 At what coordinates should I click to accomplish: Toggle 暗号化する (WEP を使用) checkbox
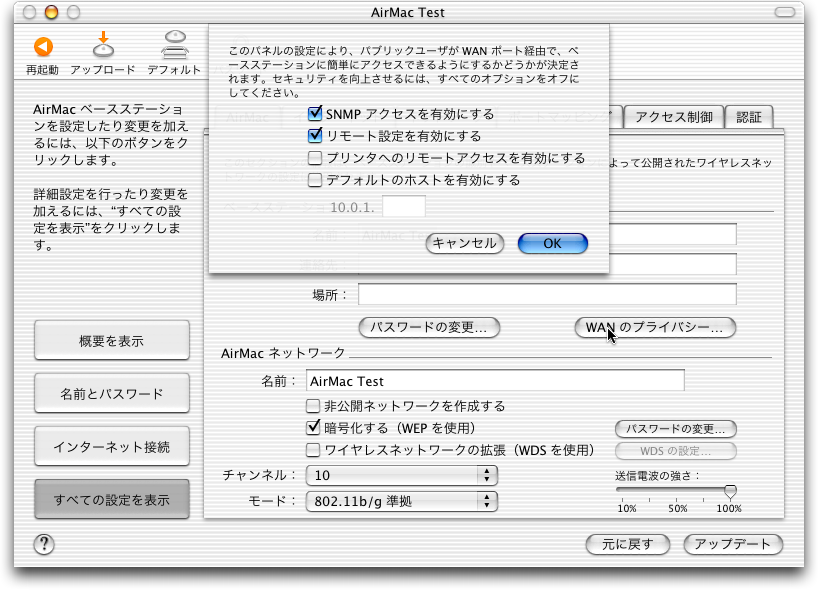click(x=313, y=428)
